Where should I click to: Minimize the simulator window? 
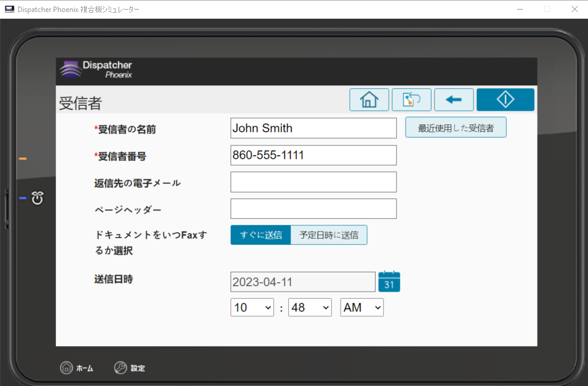coord(520,9)
